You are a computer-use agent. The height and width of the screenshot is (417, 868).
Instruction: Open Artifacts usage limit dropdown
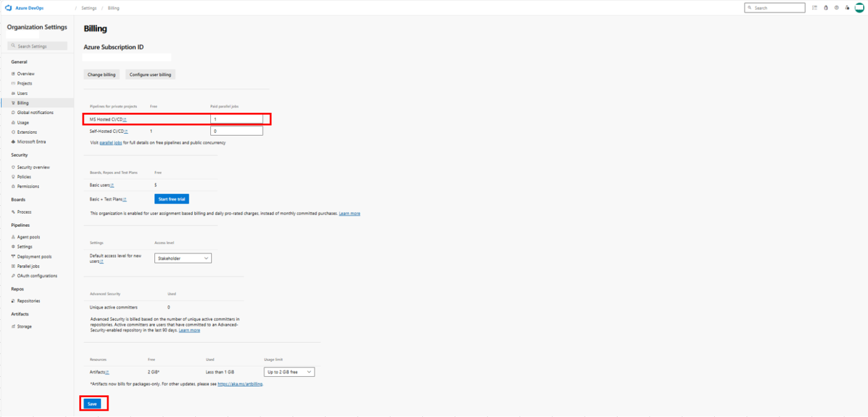[x=290, y=372]
